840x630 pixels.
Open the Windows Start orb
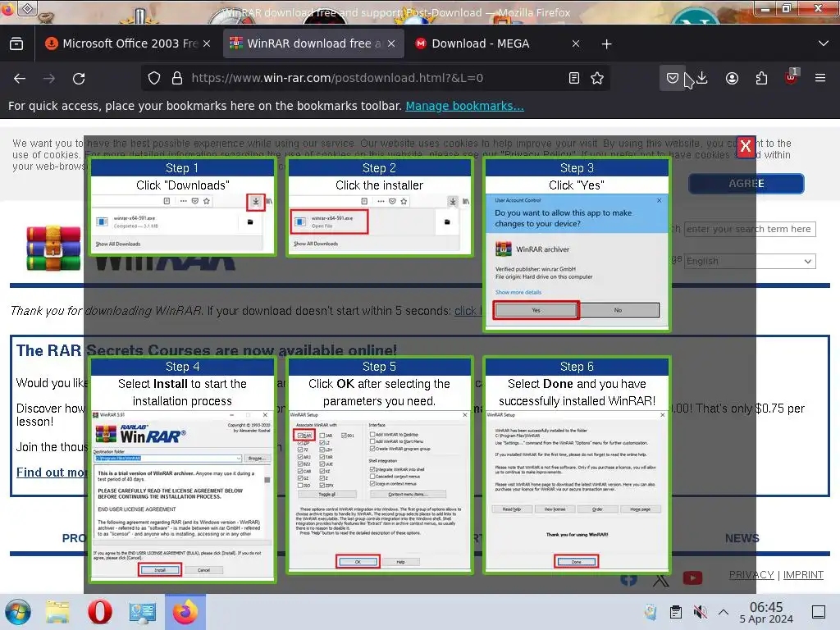click(x=18, y=612)
